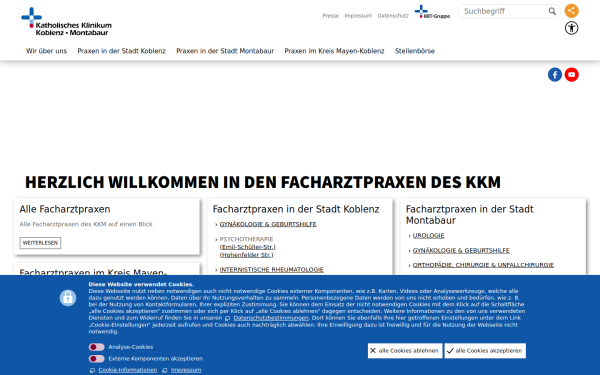Open the Urologie link
600x375 pixels.
[x=428, y=236]
